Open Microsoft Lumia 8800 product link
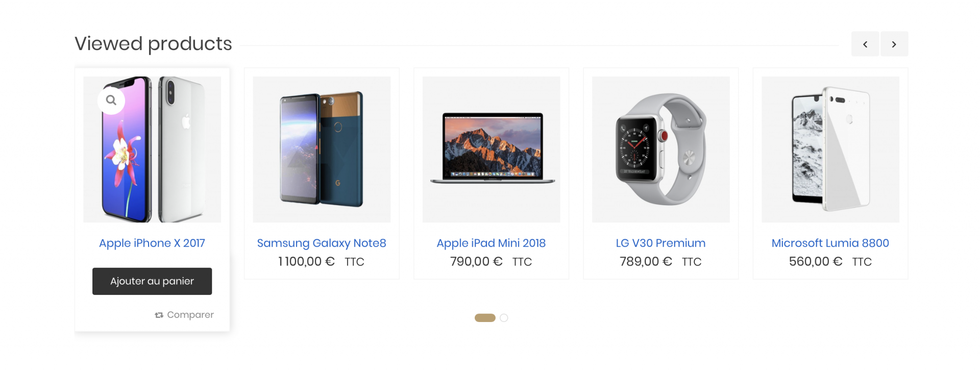980x370 pixels. pos(830,243)
